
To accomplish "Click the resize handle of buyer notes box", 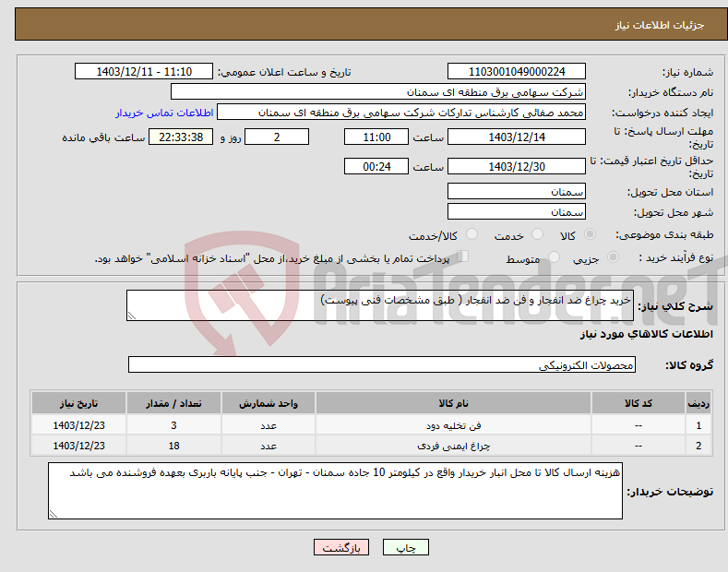I will point(54,515).
